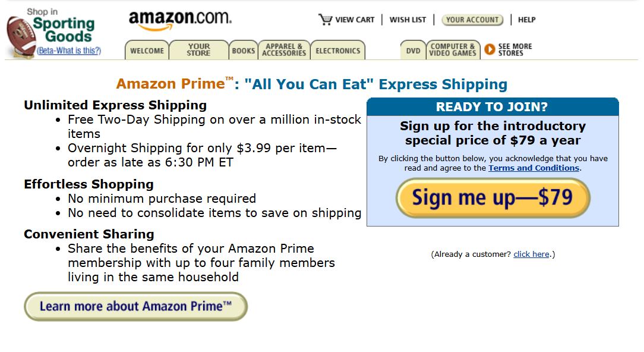Screen dimensions: 644x352
Task: Click the Sign me up—$79 button
Action: pyautogui.click(x=492, y=198)
